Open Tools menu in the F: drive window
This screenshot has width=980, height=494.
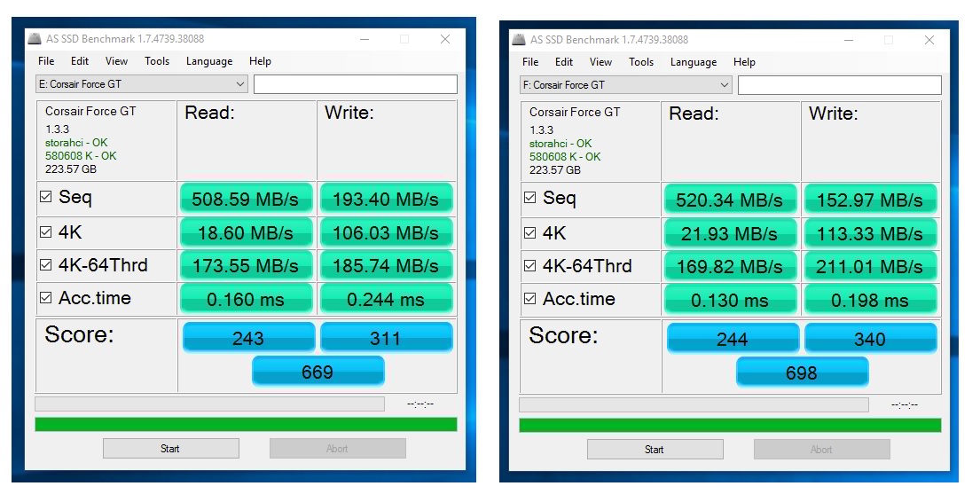tap(641, 61)
